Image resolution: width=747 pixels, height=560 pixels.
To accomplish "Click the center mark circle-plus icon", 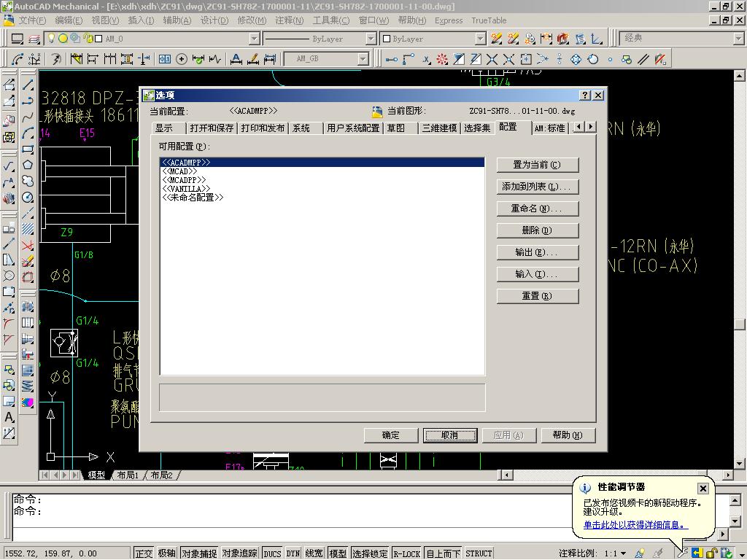I will click(182, 59).
